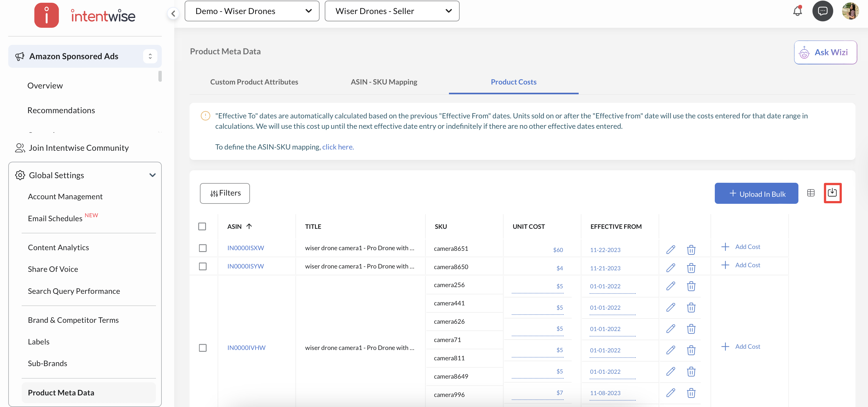
Task: Expand the Wiser Drones - Seller dropdown
Action: pos(392,11)
